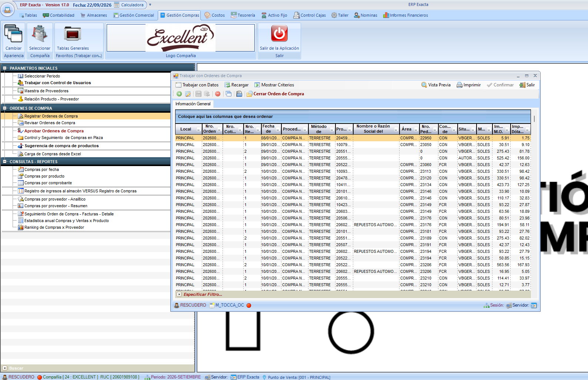588x380 pixels.
Task: Open the Tesorería ribbon tab
Action: click(243, 15)
